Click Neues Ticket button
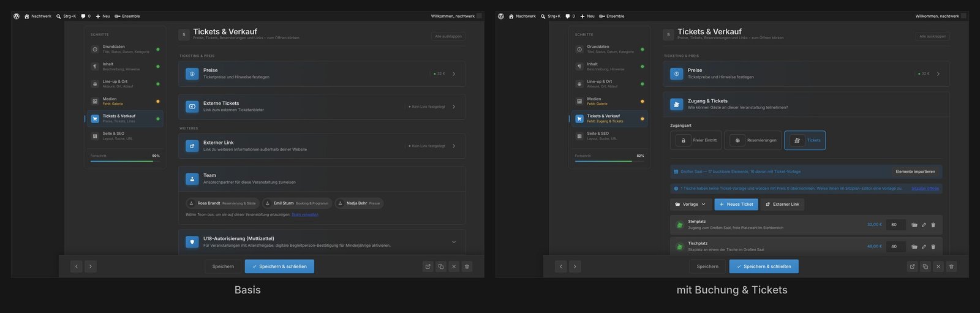 tap(736, 205)
